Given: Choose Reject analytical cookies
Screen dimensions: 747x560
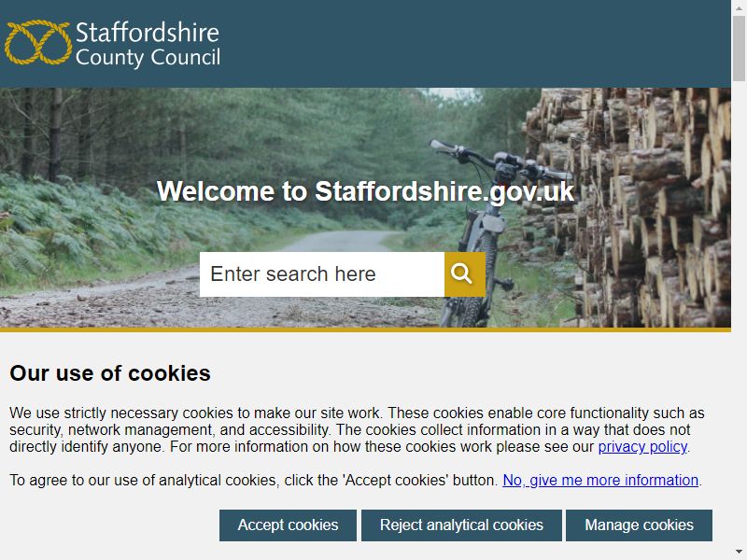Looking at the screenshot, I should point(461,525).
